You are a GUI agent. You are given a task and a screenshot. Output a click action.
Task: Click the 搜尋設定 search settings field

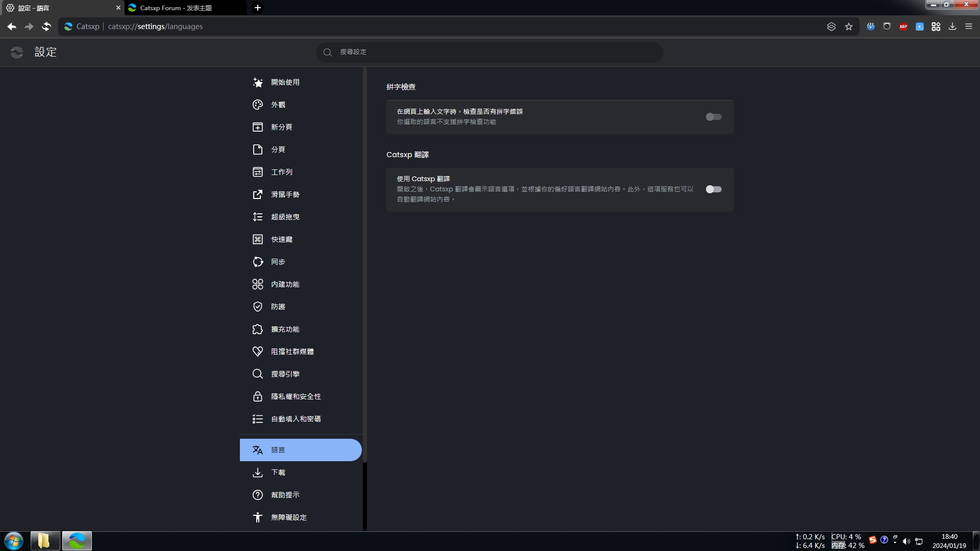click(490, 52)
